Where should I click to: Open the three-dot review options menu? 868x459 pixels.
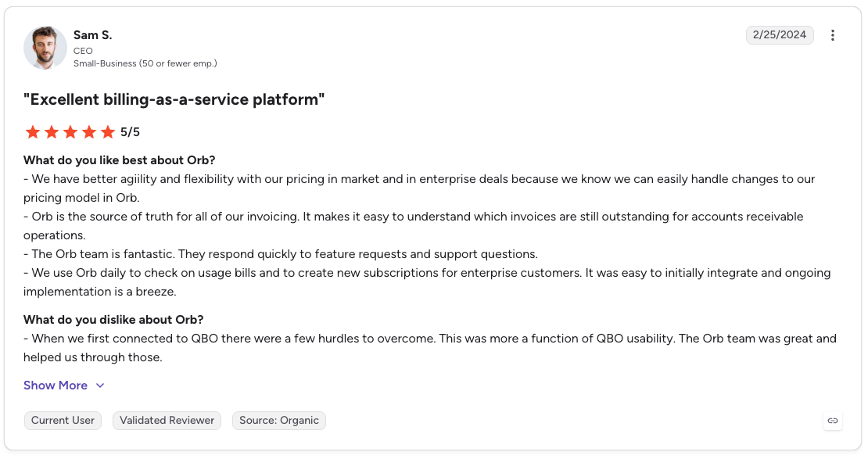tap(832, 35)
